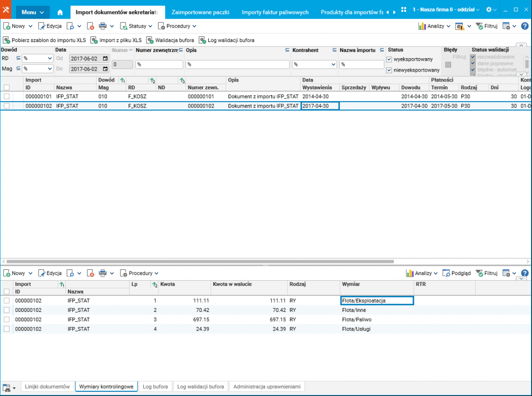
Task: Click Import z pliku XLS
Action: (x=116, y=40)
